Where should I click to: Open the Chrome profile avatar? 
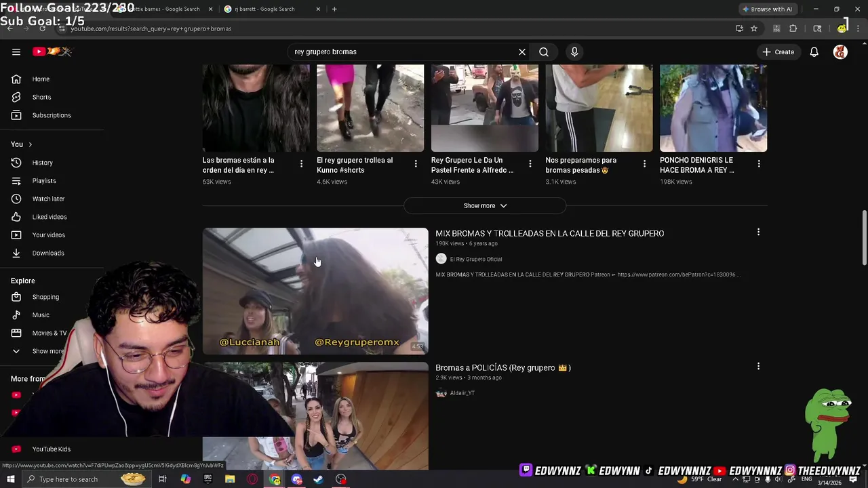[x=842, y=28]
